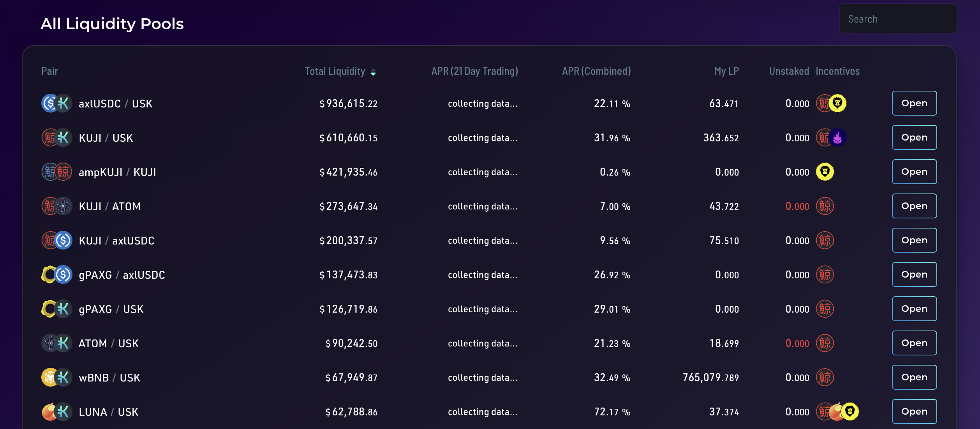Screen dimensions: 980x429
Task: Open the axlUSDC / USK pool
Action: tap(914, 103)
